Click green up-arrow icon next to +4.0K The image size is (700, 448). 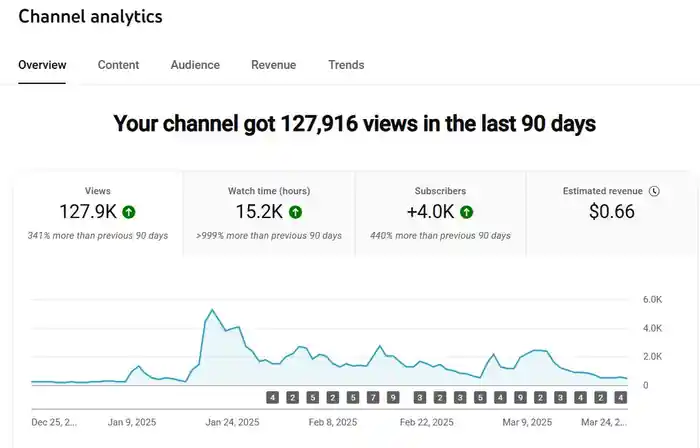point(467,212)
